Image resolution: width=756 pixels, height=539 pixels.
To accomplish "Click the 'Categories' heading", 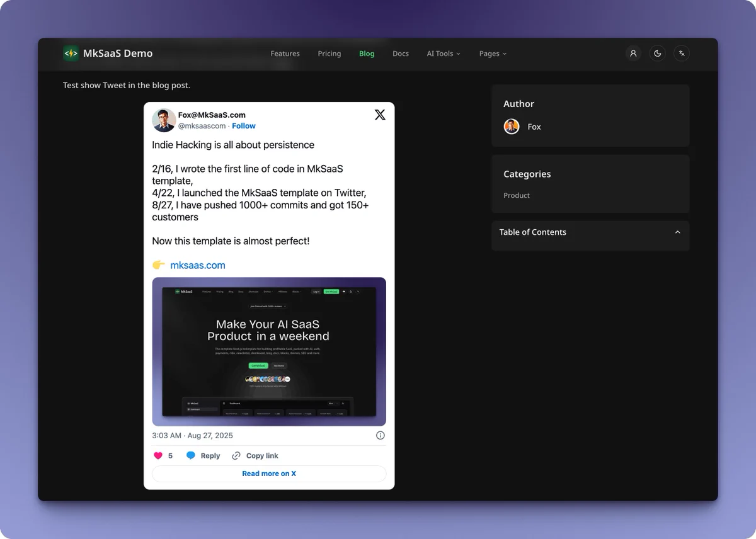I will [x=527, y=174].
